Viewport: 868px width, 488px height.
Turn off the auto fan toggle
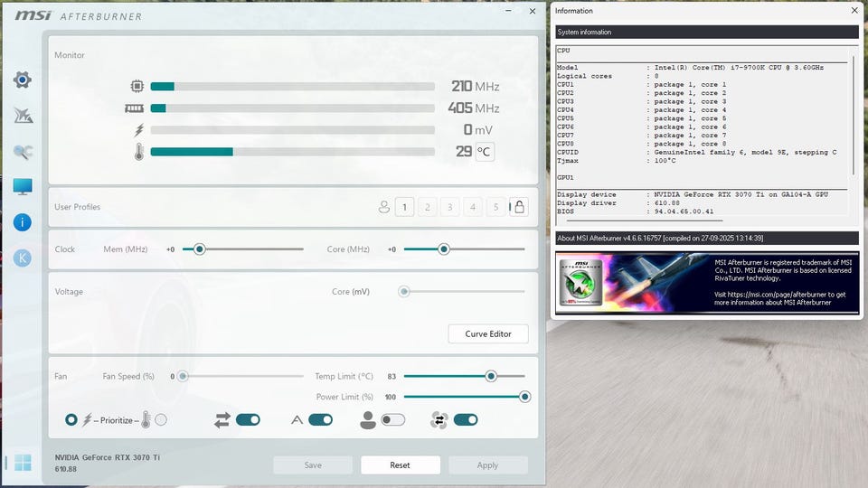[320, 420]
